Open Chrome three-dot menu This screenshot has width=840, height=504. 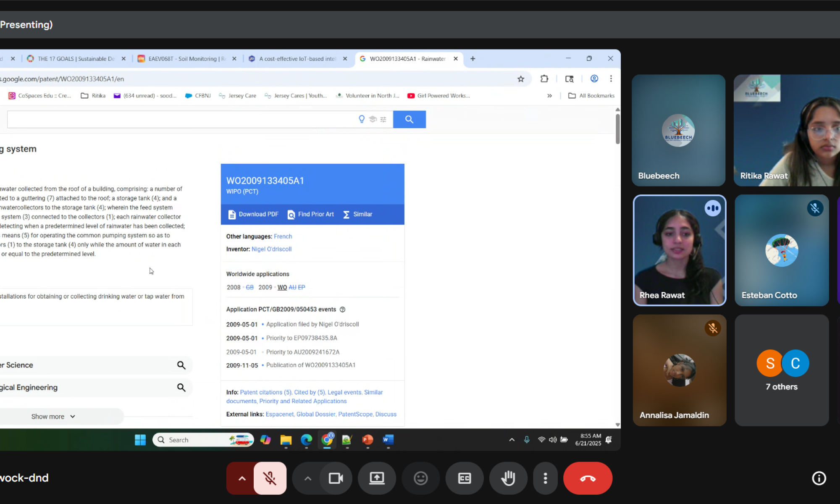611,79
